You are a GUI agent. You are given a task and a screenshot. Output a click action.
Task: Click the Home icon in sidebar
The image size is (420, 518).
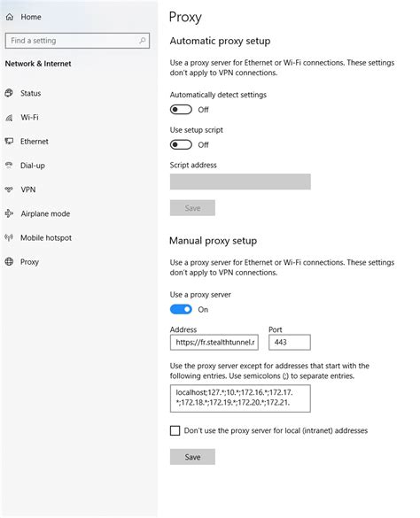[10, 17]
